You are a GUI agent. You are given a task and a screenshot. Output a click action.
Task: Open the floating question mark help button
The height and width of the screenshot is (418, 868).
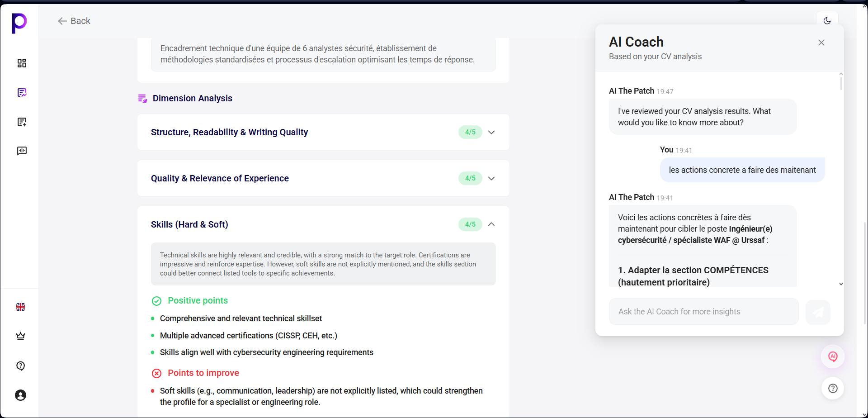click(x=832, y=389)
